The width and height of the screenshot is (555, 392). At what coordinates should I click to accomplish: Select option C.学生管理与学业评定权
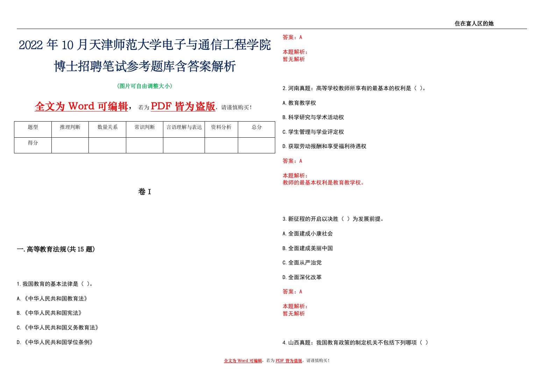point(313,132)
